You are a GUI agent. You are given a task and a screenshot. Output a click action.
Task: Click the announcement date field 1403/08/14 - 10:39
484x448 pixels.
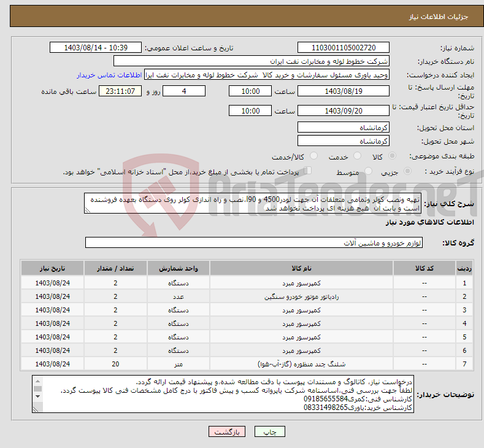tap(95, 47)
